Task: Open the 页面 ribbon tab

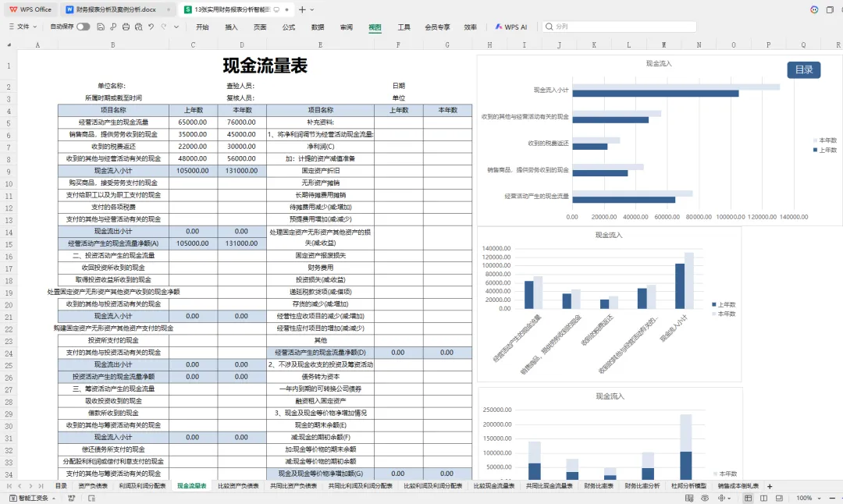Action: point(260,27)
